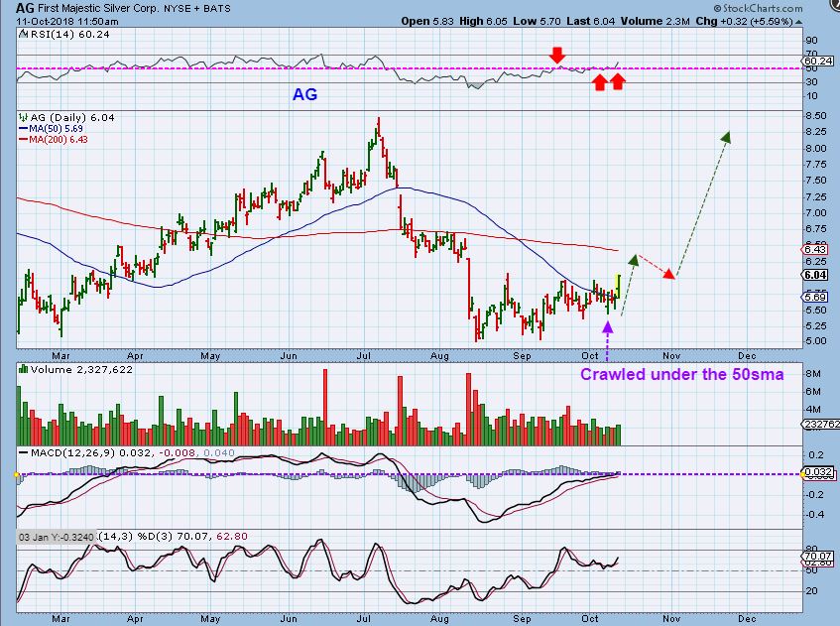Image resolution: width=840 pixels, height=626 pixels.
Task: Click Jul on the price panel time axis
Action: point(364,356)
